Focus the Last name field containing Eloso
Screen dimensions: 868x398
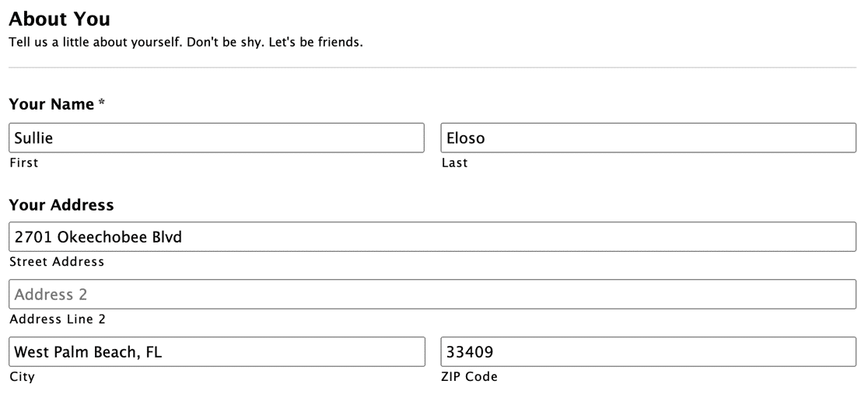coord(648,138)
